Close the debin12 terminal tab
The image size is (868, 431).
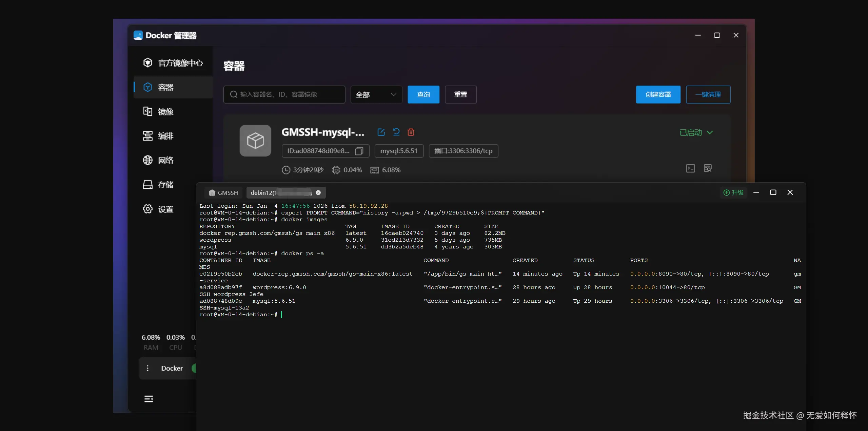click(318, 192)
